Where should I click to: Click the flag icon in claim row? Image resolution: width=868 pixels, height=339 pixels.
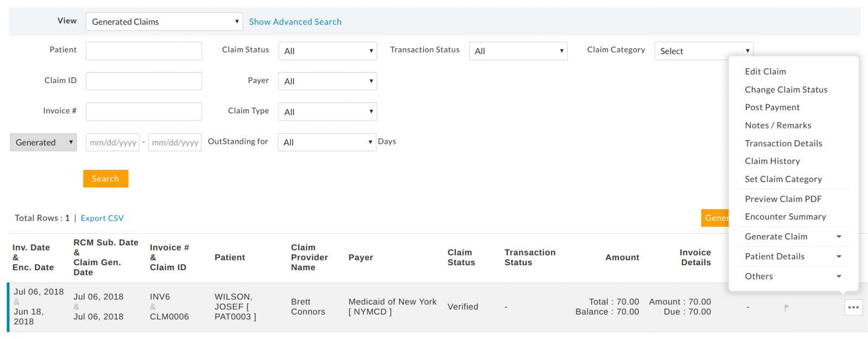click(787, 308)
